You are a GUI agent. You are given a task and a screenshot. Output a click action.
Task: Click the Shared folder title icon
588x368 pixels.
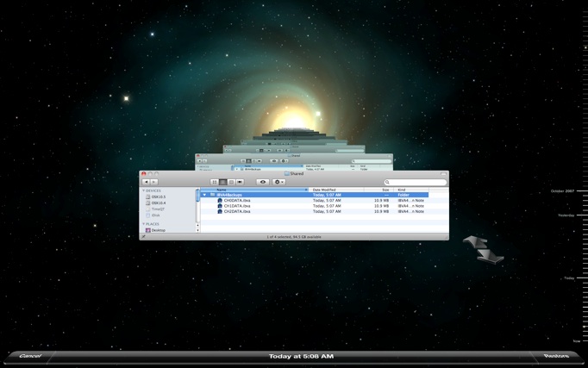[x=287, y=173]
